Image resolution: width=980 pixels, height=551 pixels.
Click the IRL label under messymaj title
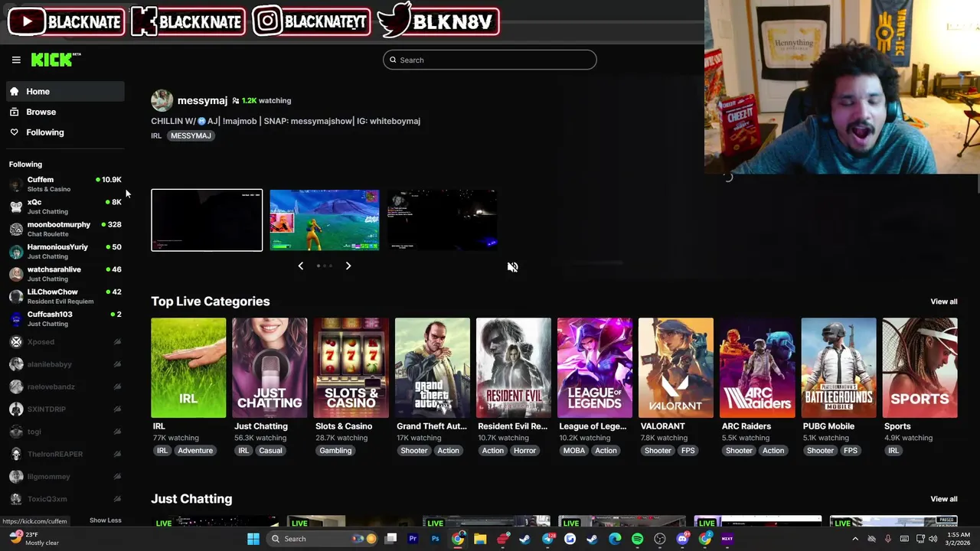click(x=156, y=135)
